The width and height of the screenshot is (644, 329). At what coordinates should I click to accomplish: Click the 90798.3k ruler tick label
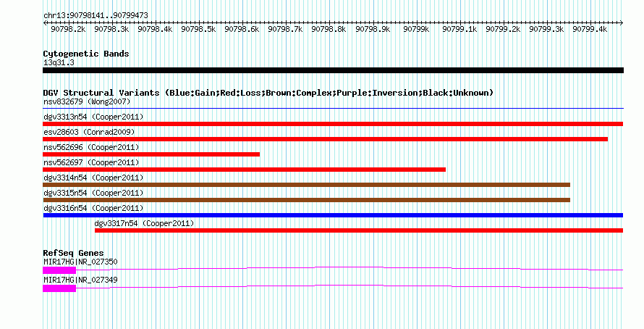click(111, 29)
